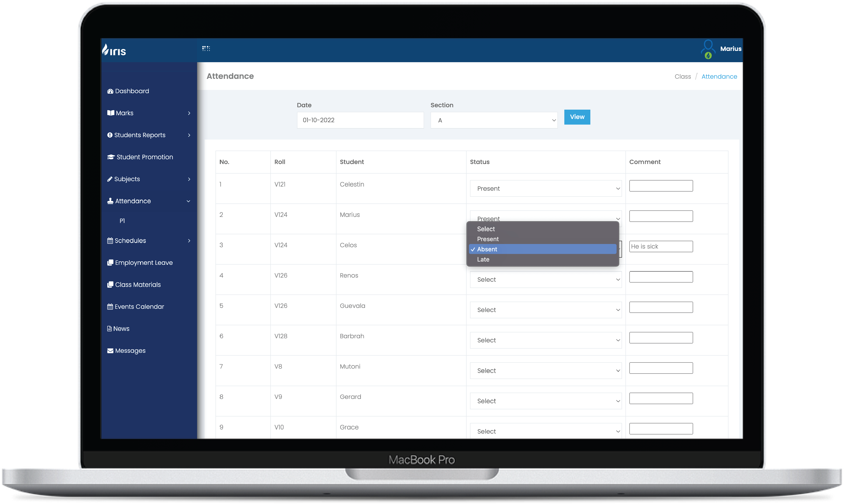Click the Schedules calendar icon
Image resolution: width=844 pixels, height=504 pixels.
(x=110, y=241)
